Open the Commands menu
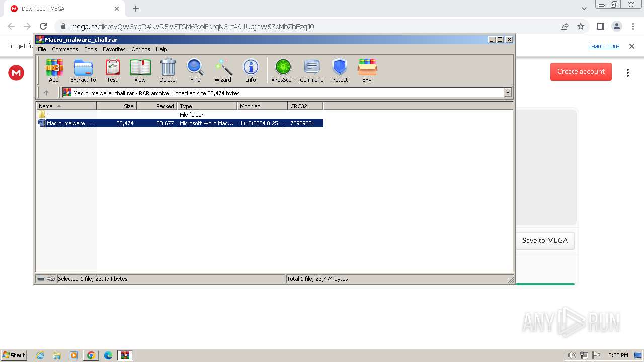This screenshot has height=362, width=644. click(x=65, y=49)
